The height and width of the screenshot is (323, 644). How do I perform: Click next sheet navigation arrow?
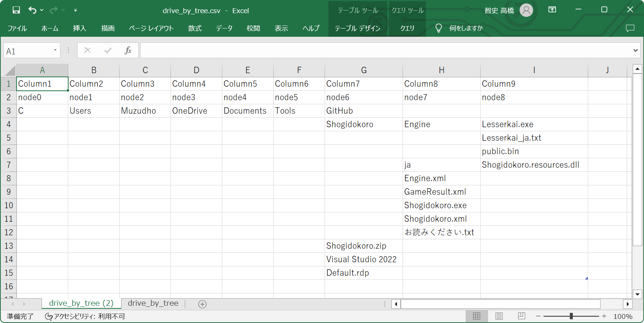24,304
